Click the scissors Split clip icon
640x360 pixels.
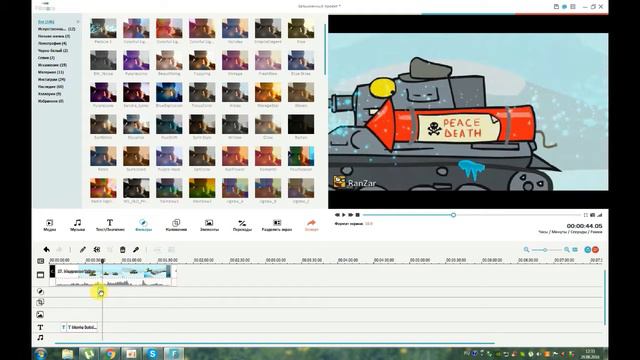point(97,249)
